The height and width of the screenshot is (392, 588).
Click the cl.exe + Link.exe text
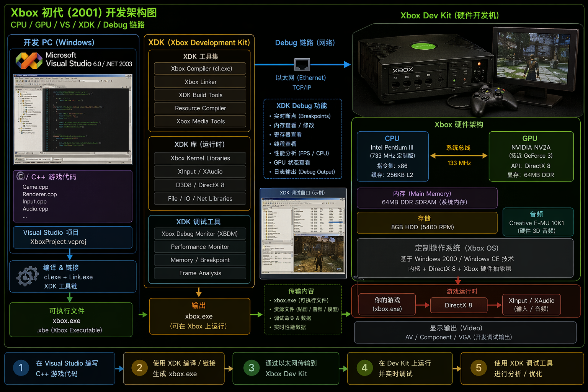[68, 277]
